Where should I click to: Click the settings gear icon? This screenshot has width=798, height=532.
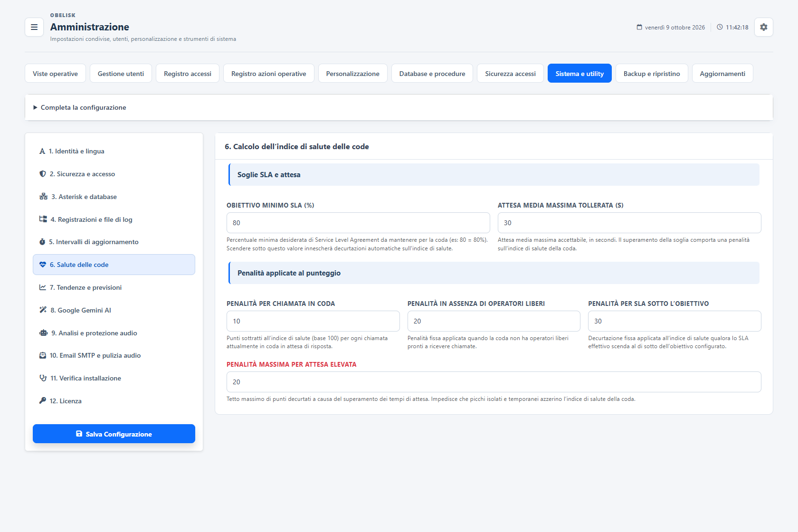click(x=764, y=27)
